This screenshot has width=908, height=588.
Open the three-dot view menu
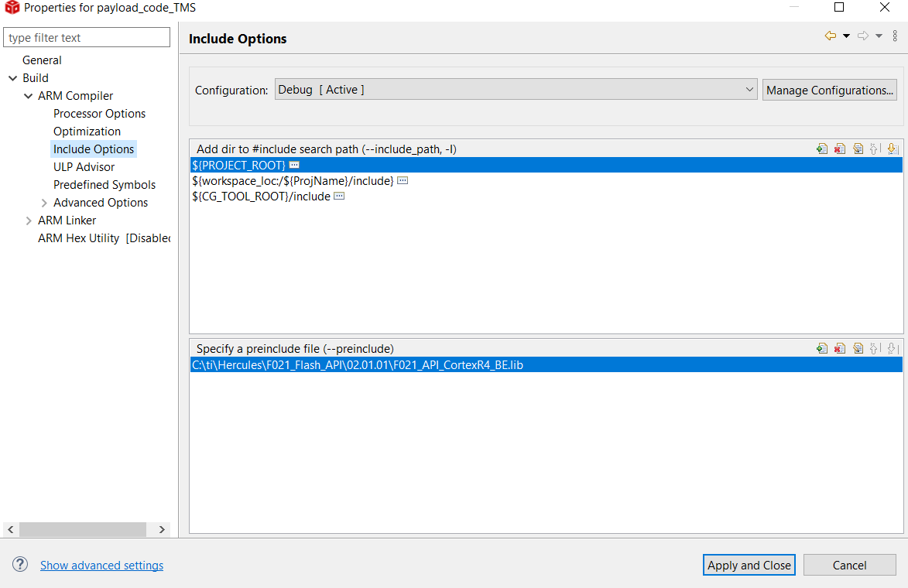pos(896,36)
